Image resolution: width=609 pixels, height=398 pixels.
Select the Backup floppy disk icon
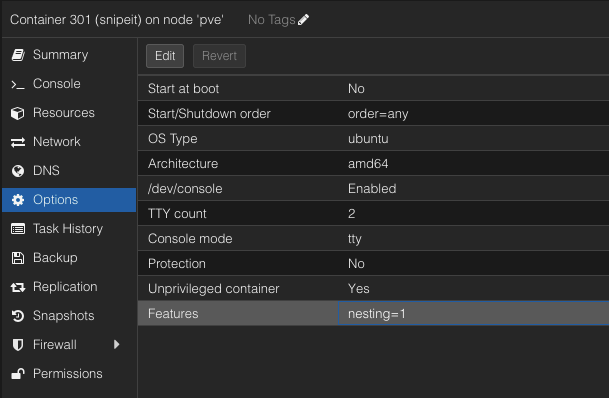click(18, 258)
